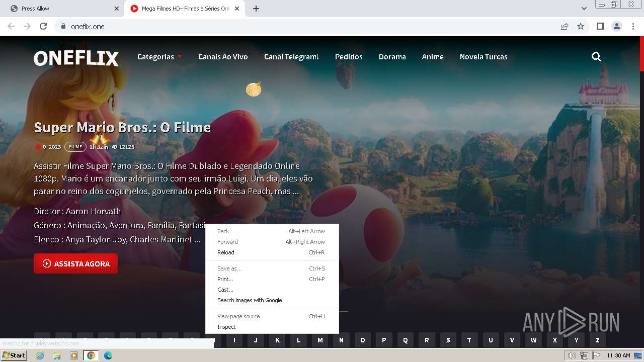Choose Save as... in the context menu
This screenshot has height=362, width=644.
coord(272,268)
